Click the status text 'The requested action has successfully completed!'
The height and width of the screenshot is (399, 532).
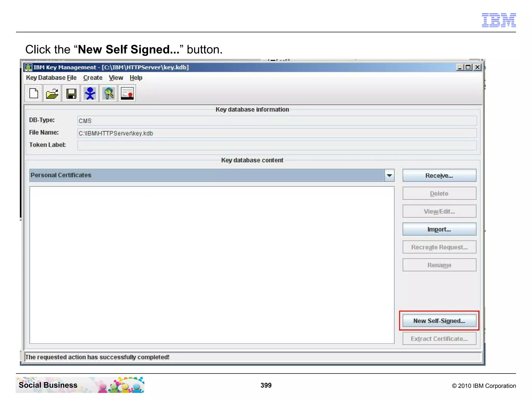pos(97,357)
